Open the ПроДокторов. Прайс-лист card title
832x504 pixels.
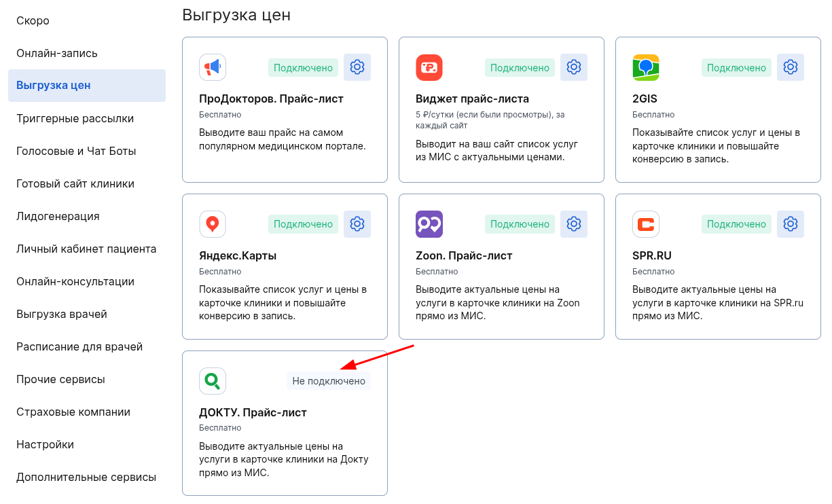click(271, 99)
